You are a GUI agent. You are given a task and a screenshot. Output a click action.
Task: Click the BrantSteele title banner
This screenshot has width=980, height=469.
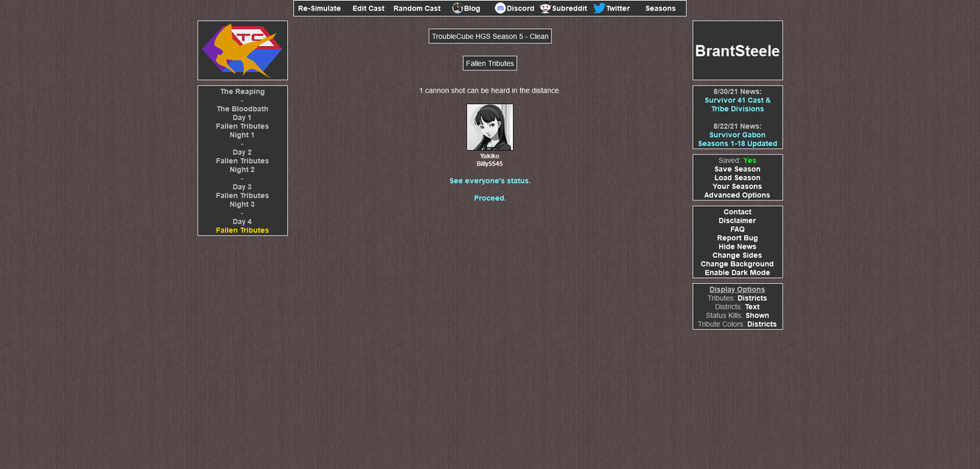point(737,50)
